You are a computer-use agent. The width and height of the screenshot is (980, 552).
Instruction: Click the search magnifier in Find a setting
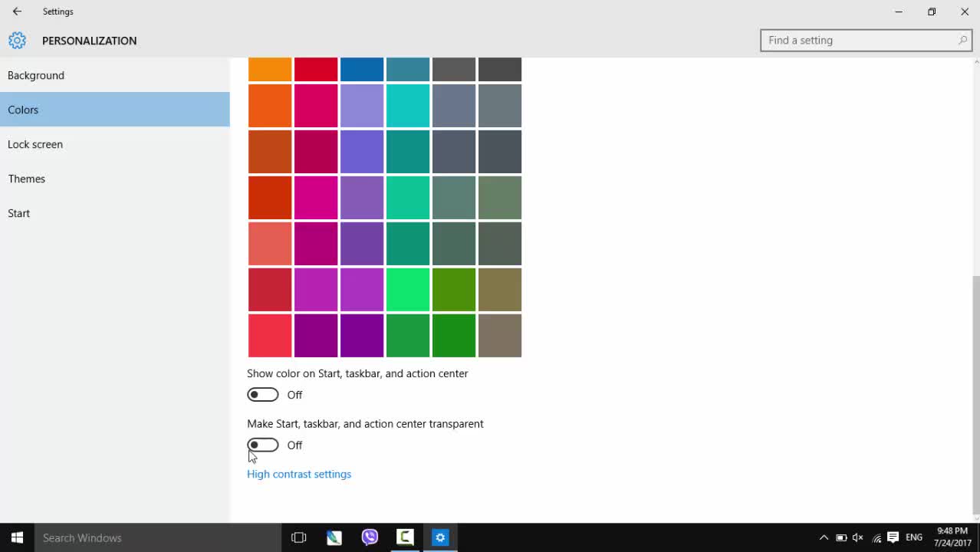(x=962, y=40)
